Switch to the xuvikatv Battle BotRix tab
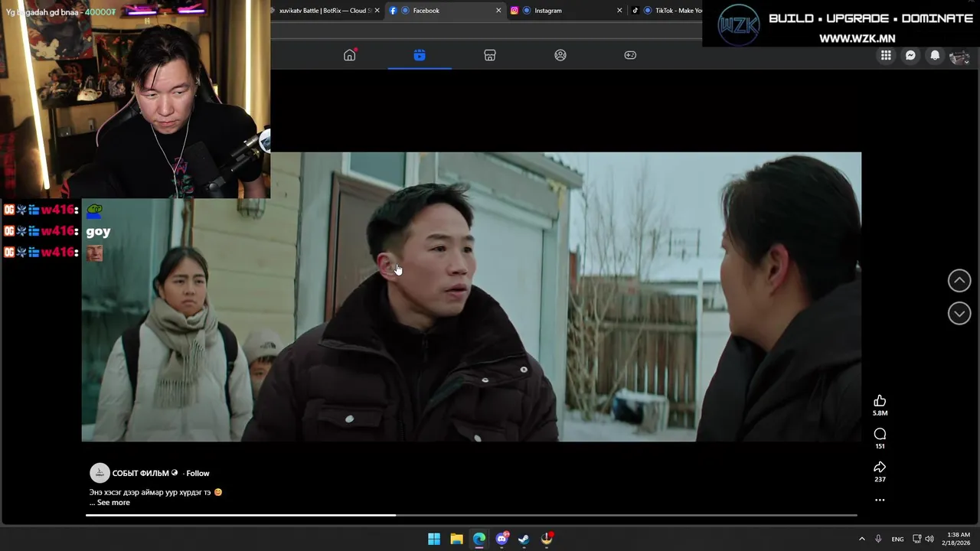This screenshot has height=551, width=980. [x=327, y=11]
